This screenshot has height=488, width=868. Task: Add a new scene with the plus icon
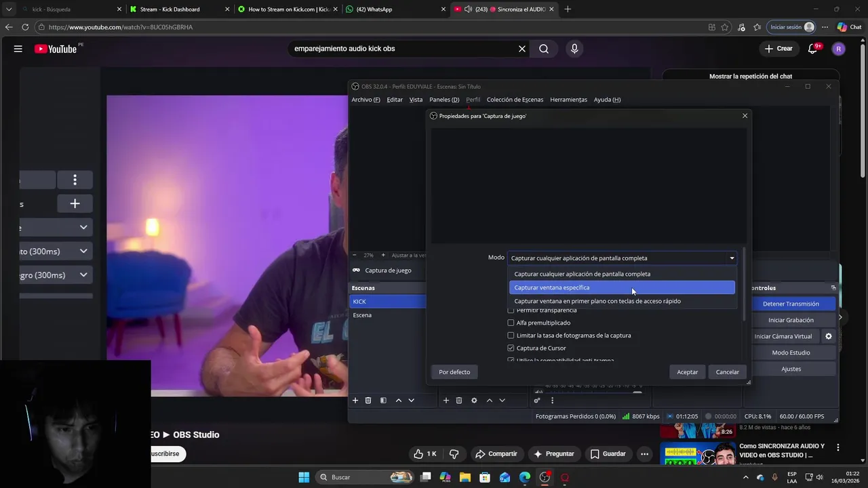[x=355, y=401]
